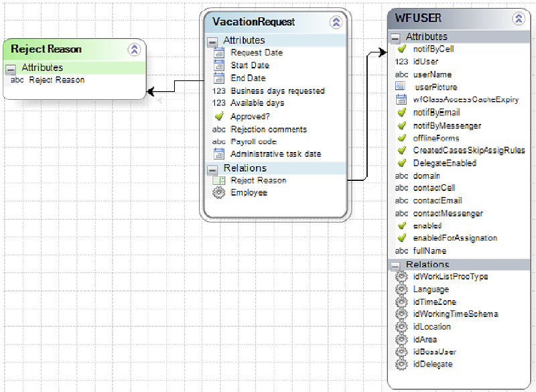Viewport: 536px width, 392px height.
Task: Click the notifByEmail checkmark icon
Action: tap(402, 112)
